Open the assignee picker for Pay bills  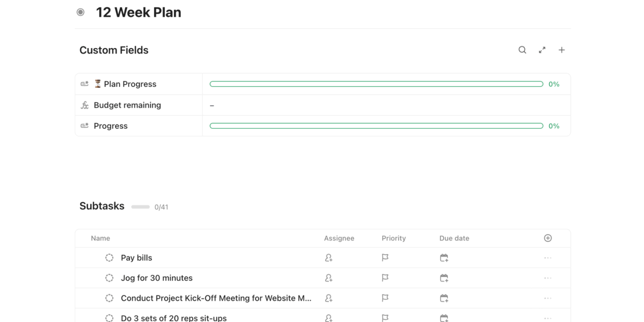tap(328, 258)
